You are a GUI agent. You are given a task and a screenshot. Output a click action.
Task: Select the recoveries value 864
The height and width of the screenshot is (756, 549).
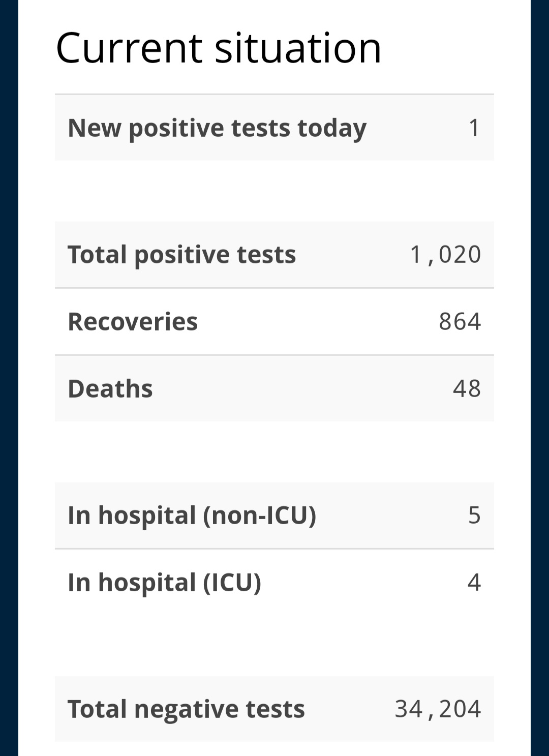[x=460, y=321]
